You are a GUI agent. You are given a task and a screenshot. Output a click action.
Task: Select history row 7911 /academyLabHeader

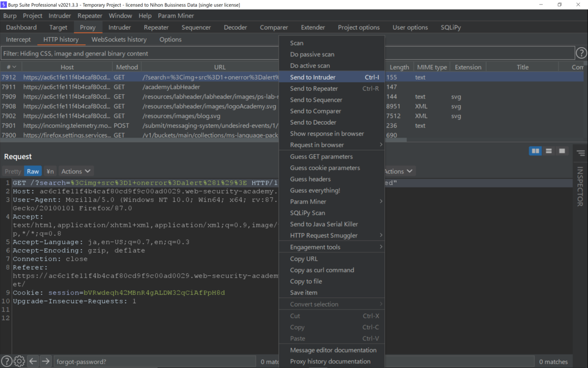click(x=140, y=87)
